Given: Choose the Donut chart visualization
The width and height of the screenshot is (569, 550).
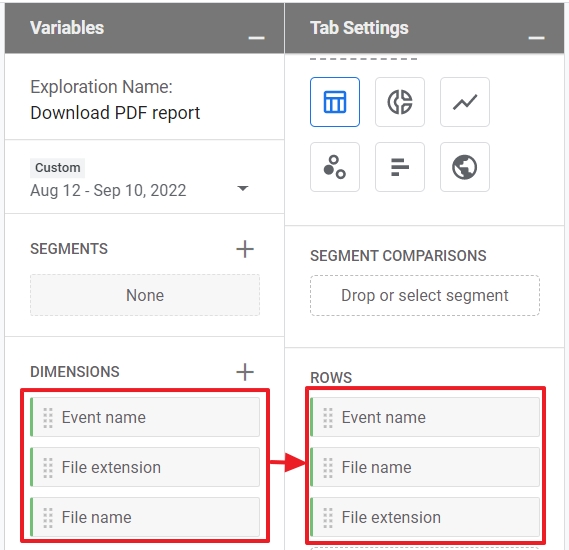Looking at the screenshot, I should [400, 102].
